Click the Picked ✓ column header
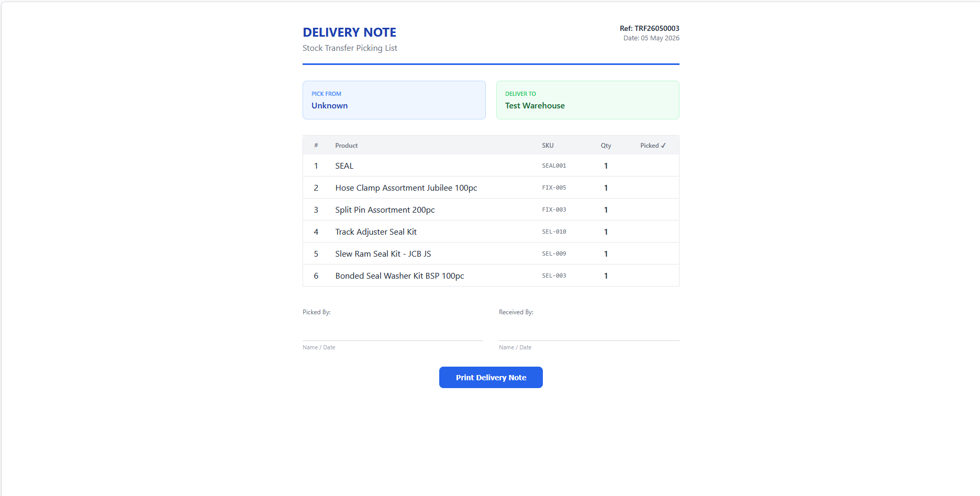The width and height of the screenshot is (980, 496). click(653, 146)
